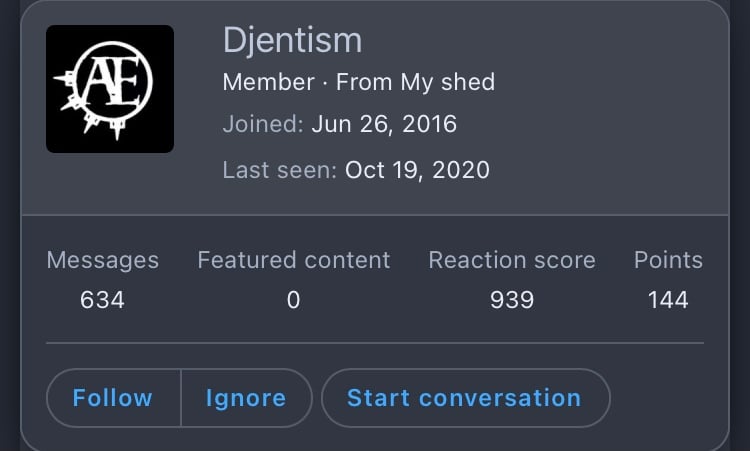
Task: Click the My shed location link
Action: pos(448,82)
